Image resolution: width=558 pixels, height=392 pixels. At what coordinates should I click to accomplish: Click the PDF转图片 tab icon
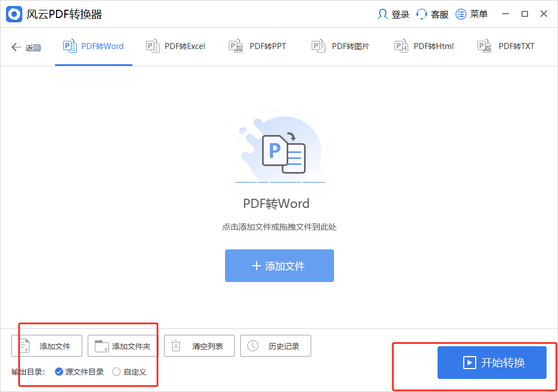[318, 46]
